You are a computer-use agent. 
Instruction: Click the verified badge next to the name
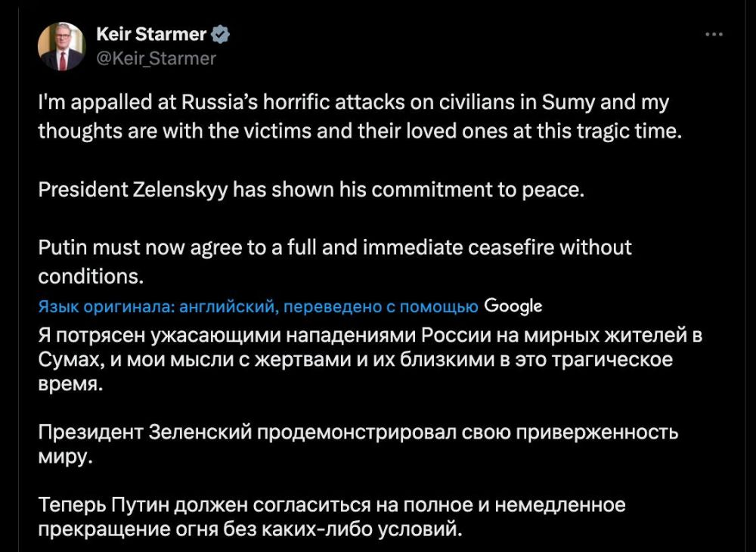pyautogui.click(x=219, y=33)
